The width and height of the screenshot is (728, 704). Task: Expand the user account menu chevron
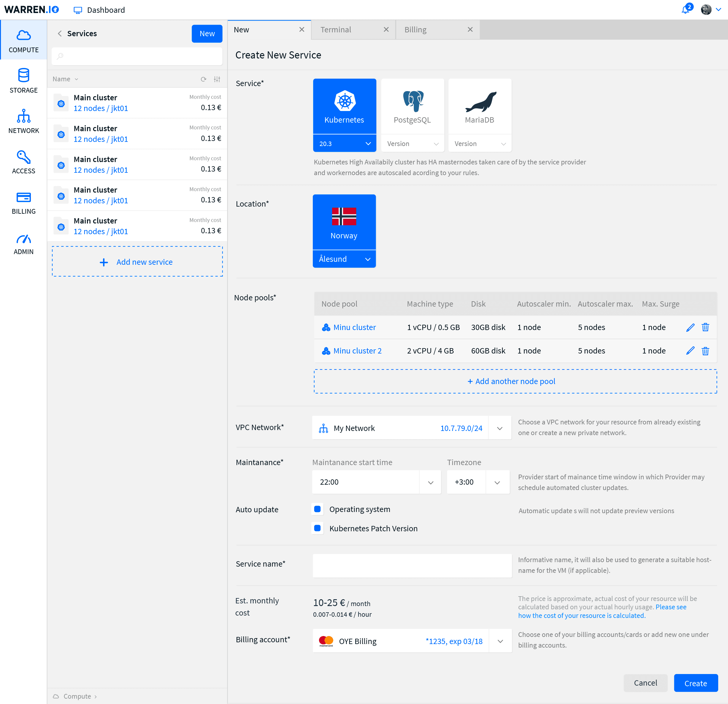coord(719,10)
